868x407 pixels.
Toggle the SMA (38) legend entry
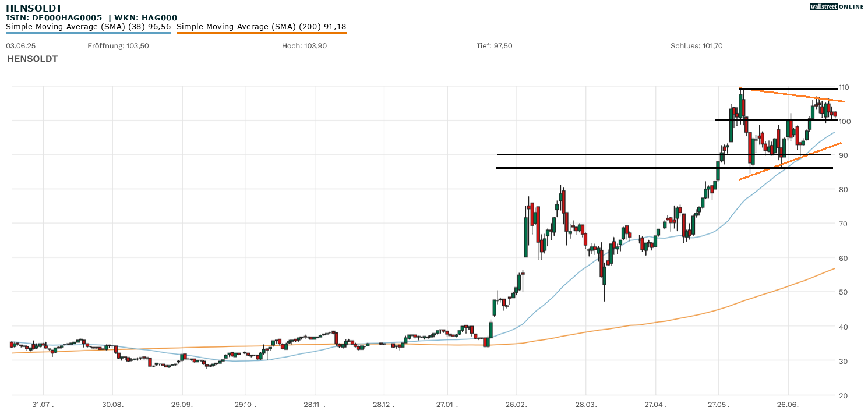pyautogui.click(x=88, y=27)
